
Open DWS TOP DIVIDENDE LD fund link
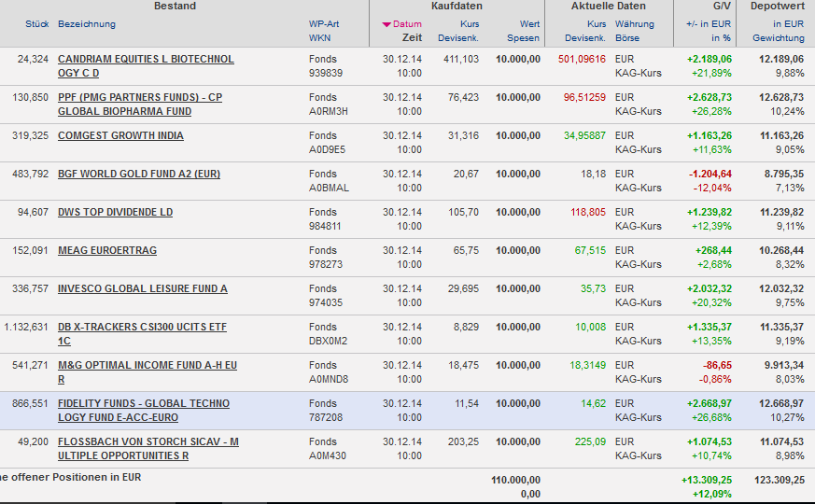tap(115, 212)
